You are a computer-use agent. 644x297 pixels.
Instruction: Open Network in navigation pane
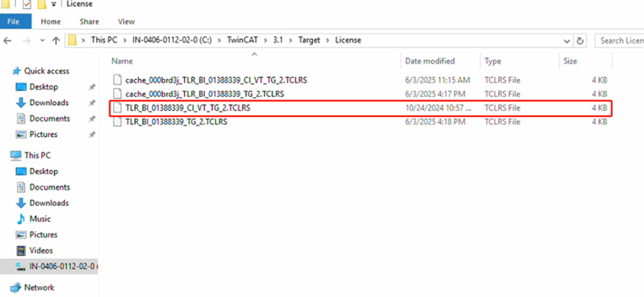[x=39, y=288]
